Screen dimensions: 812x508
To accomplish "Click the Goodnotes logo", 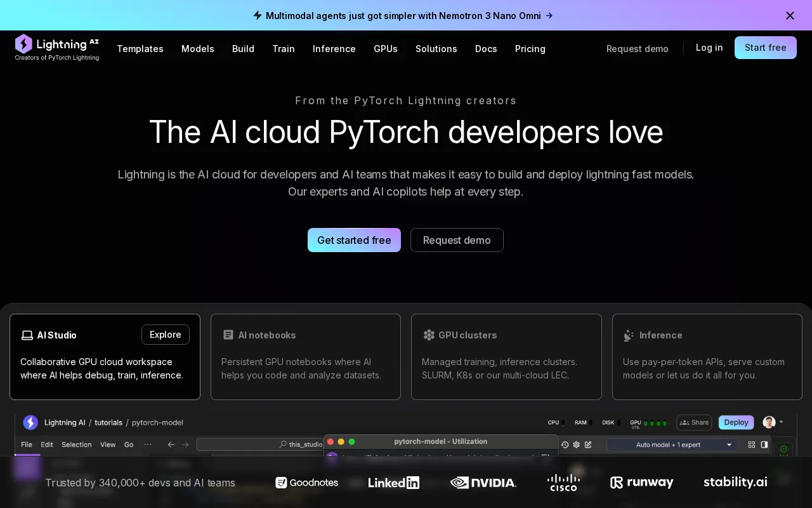I will 306,483.
